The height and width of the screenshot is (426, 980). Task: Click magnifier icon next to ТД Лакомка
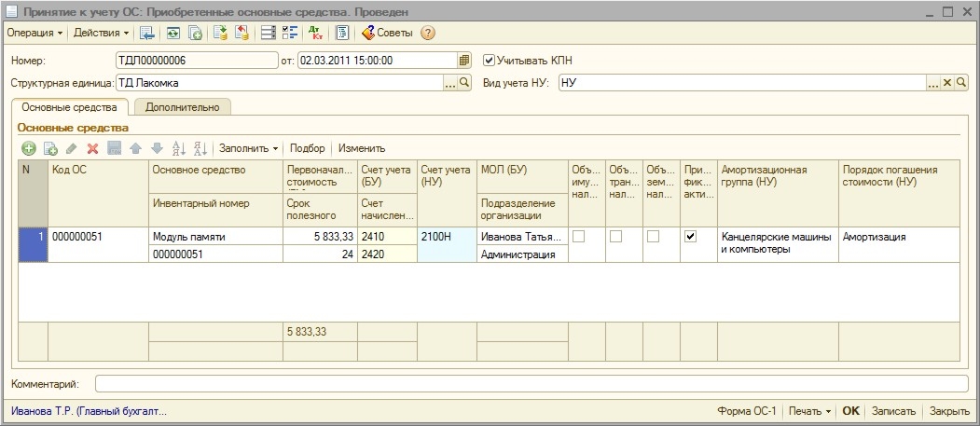[x=466, y=83]
